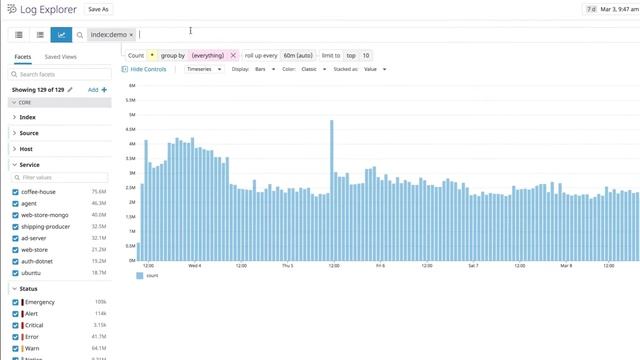The width and height of the screenshot is (640, 360).
Task: Open the Color Classic dropdown
Action: [x=313, y=69]
